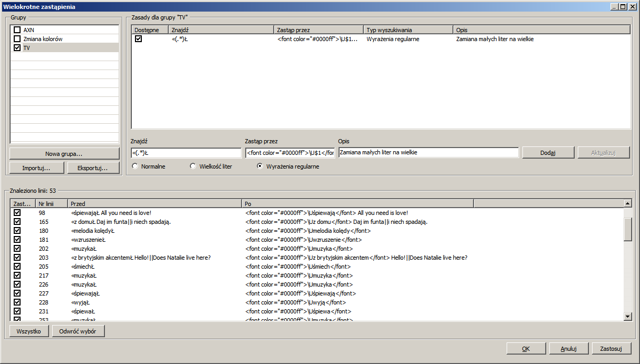Click the Aktualizuj button
The image size is (640, 364).
pos(604,152)
